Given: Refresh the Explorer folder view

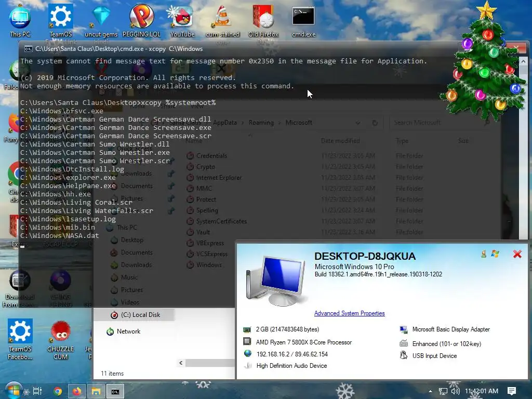Looking at the screenshot, I should tap(375, 123).
